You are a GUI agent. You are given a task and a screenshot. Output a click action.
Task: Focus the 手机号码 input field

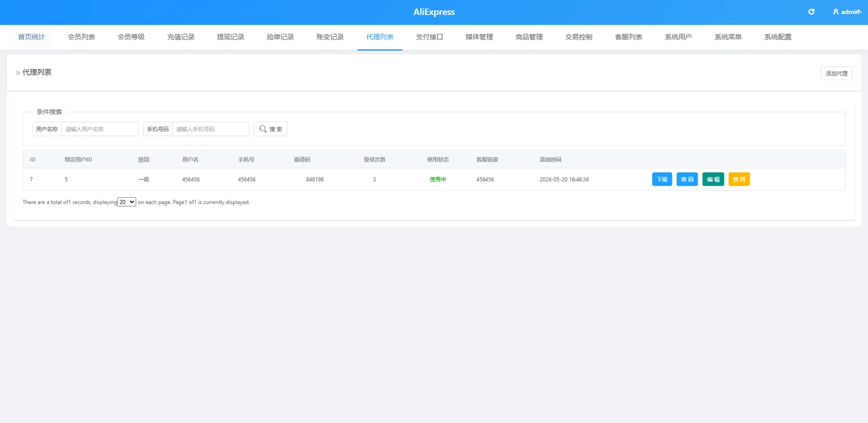pyautogui.click(x=211, y=129)
